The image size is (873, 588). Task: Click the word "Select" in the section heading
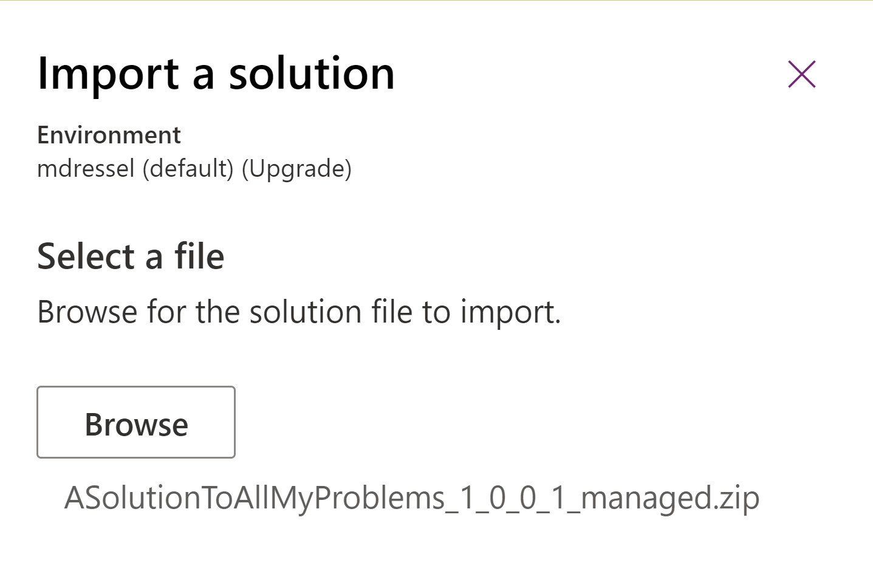click(86, 256)
